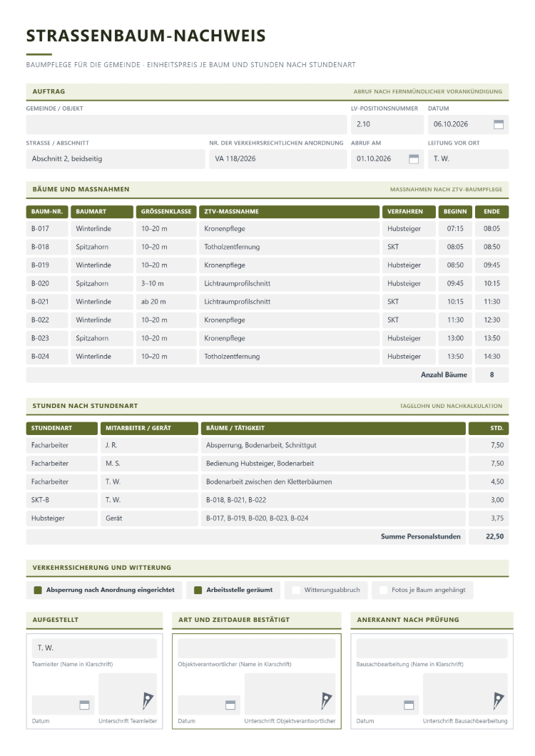This screenshot has width=535, height=756.
Task: Click Tätigkeit Absperrung, Bodenarbeit, Schnittgut
Action: (333, 446)
